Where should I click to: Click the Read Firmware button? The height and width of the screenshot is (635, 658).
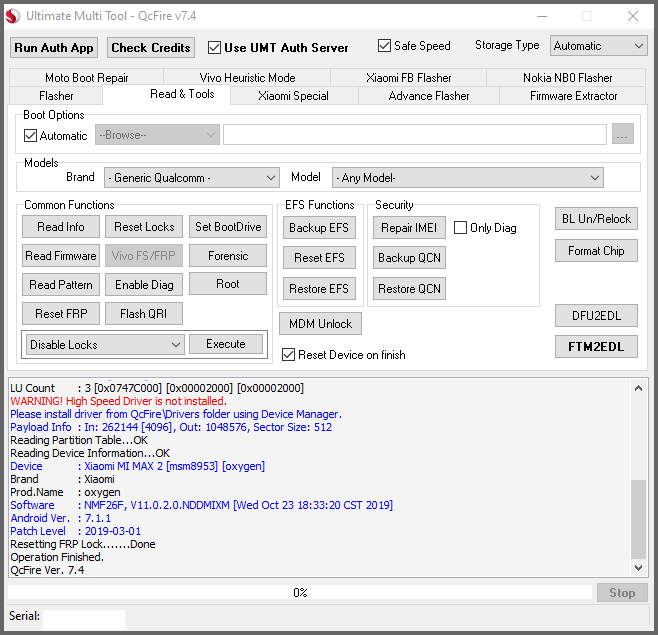point(61,256)
